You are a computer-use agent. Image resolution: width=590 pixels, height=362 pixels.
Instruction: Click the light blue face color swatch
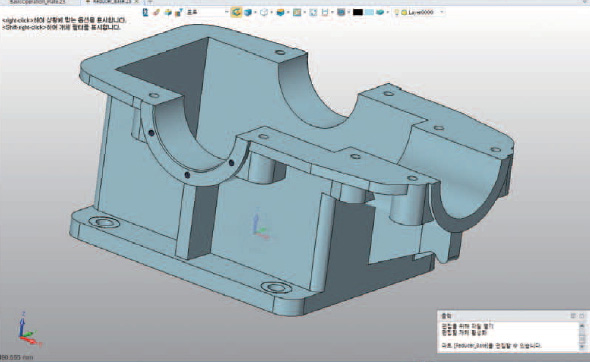369,12
